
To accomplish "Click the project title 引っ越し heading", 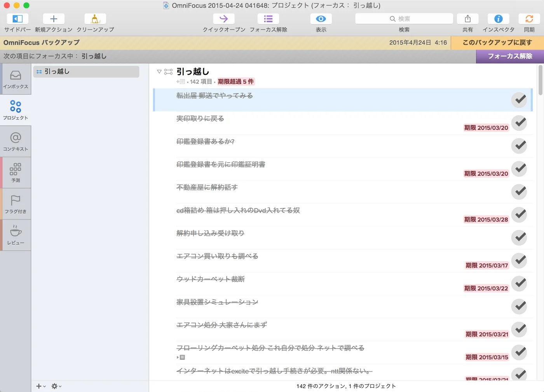I will tap(193, 72).
